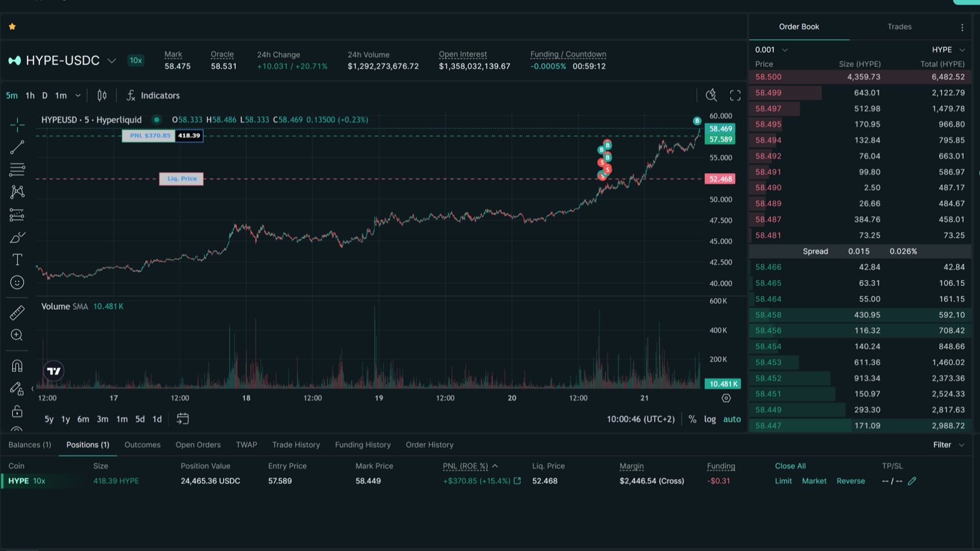
Task: Click the chart zoom-in magnifier tool
Action: (x=17, y=335)
